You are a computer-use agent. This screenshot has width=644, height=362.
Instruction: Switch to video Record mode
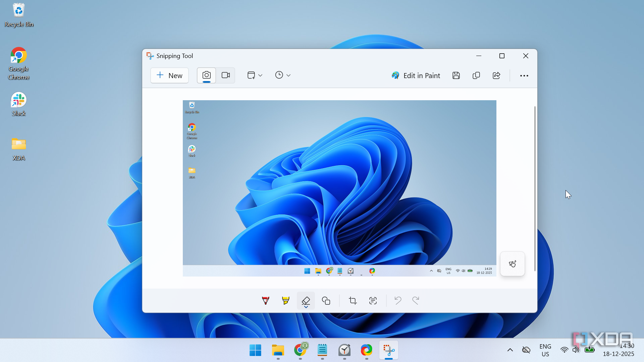[226, 75]
